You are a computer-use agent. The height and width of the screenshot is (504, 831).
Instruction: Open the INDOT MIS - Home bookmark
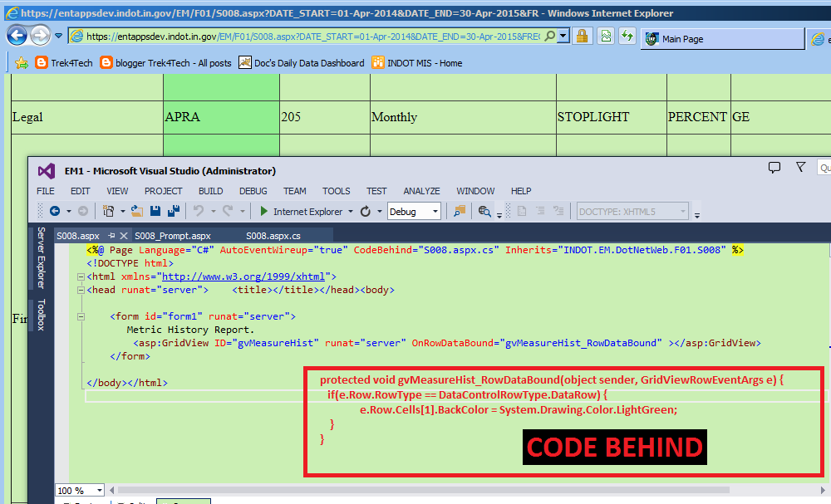click(x=417, y=63)
